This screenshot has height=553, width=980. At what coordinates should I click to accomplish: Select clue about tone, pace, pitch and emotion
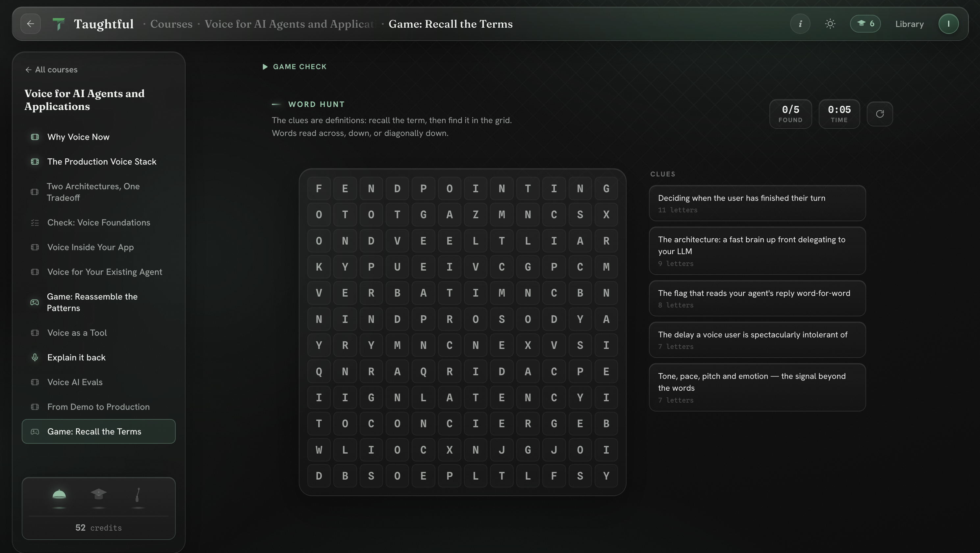pyautogui.click(x=757, y=387)
